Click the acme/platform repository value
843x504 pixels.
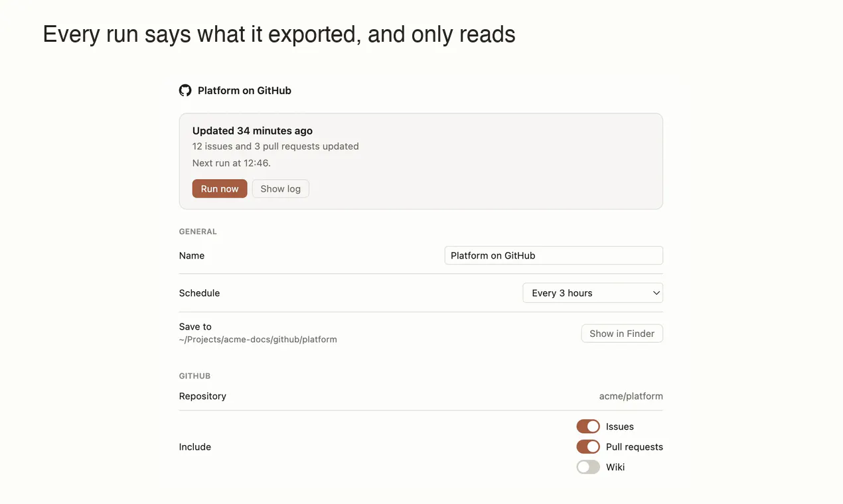(x=631, y=396)
